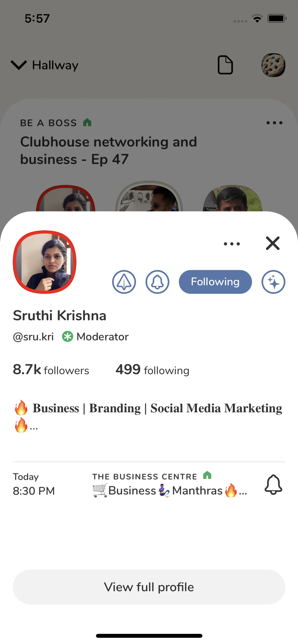Screen dimensions: 298x644
Task: Close the profile sheet with X
Action: click(x=272, y=243)
